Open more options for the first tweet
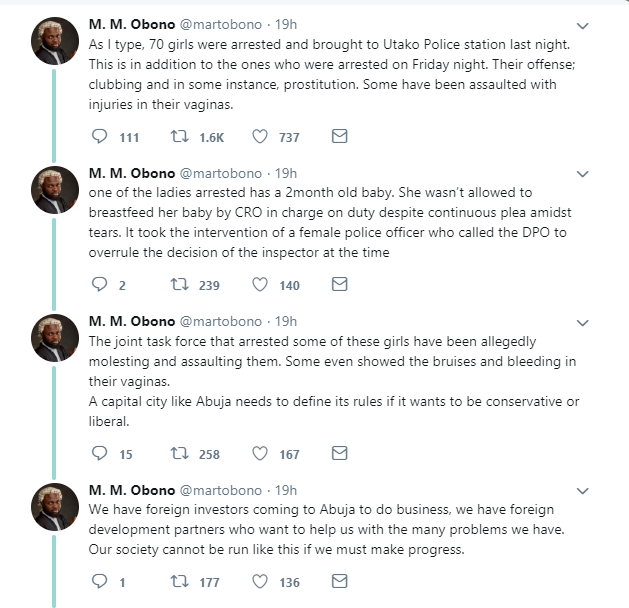This screenshot has height=608, width=629. (582, 26)
